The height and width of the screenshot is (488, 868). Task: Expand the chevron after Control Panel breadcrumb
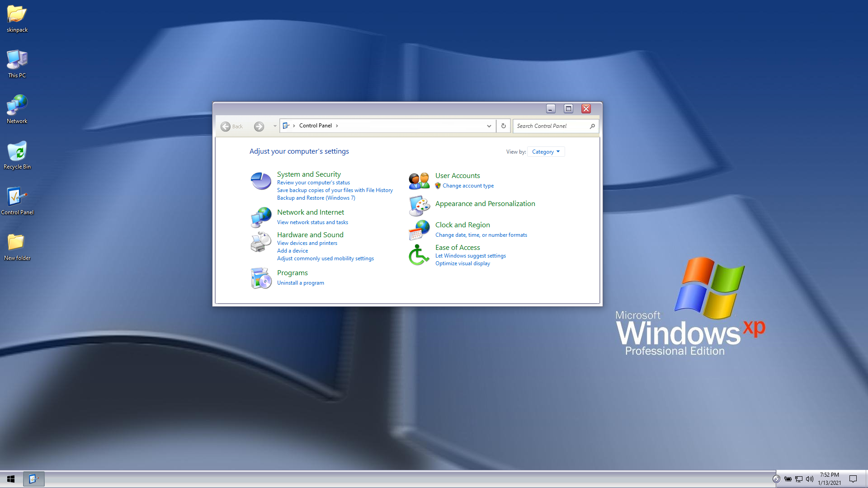click(x=337, y=126)
